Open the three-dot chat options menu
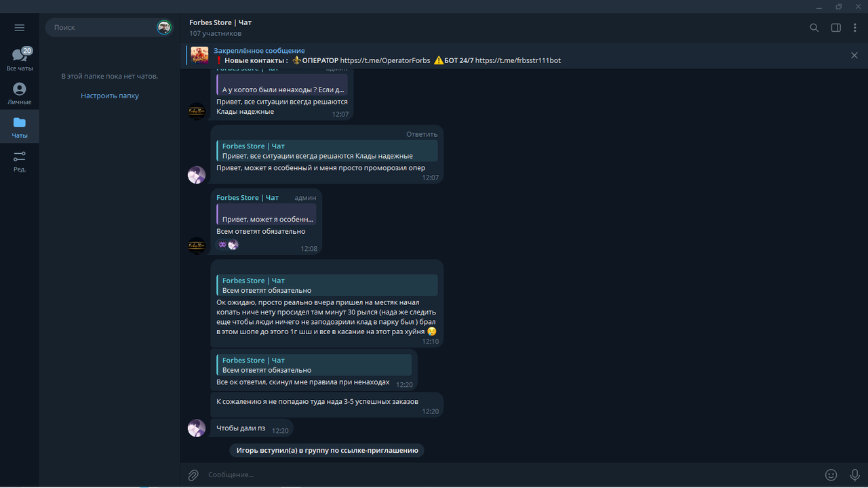Viewport: 868px width, 488px height. pos(855,28)
